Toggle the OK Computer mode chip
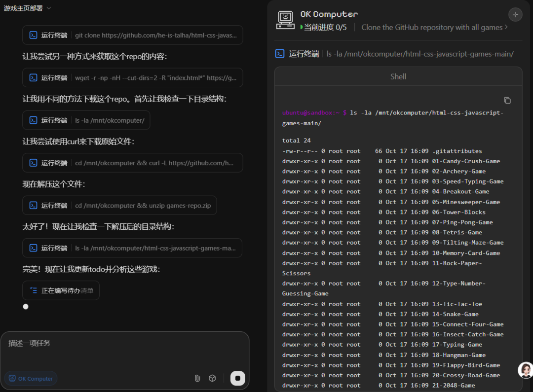Screen dimensions: 533x392 [x=31, y=379]
